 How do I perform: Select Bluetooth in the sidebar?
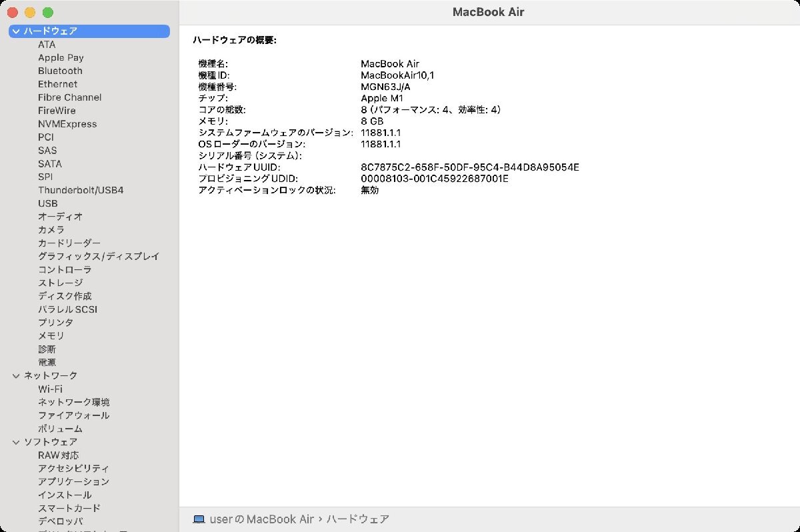[x=60, y=71]
